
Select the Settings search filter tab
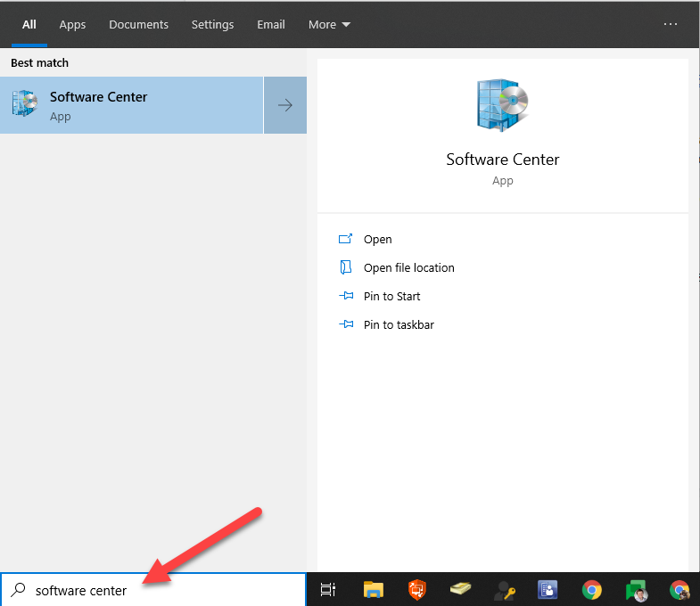(x=212, y=24)
